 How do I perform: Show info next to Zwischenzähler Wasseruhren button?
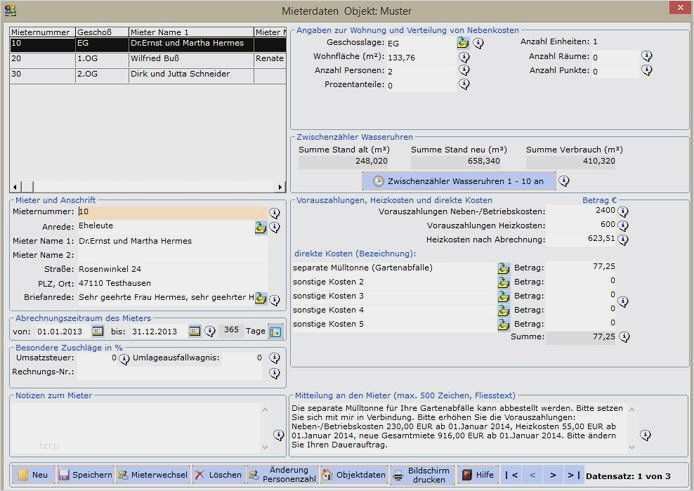pos(563,181)
